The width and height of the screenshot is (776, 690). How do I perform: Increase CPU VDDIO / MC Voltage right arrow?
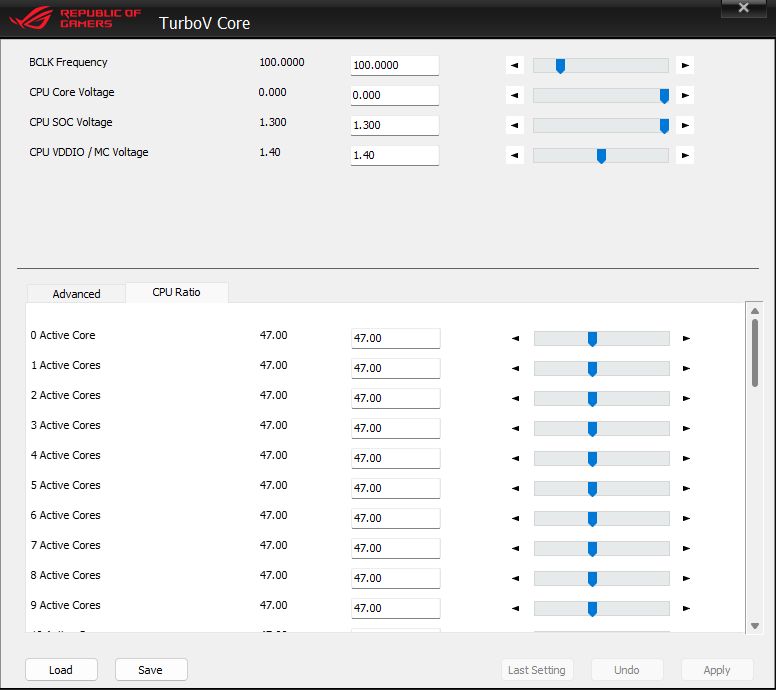tap(685, 155)
